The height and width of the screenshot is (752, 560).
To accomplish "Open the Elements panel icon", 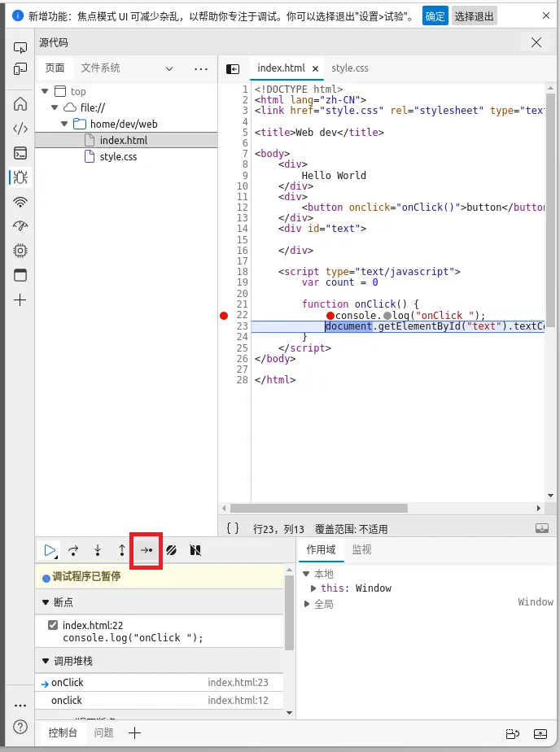I will pyautogui.click(x=20, y=129).
